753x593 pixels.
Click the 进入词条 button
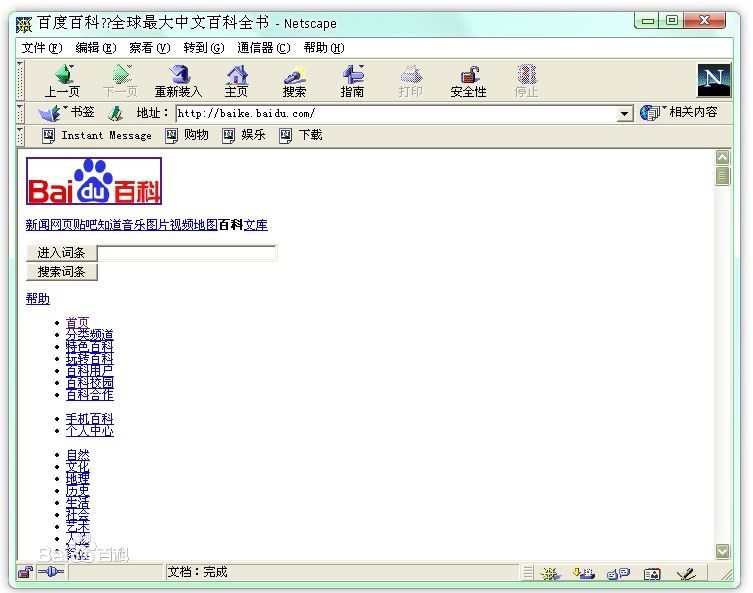coord(61,253)
